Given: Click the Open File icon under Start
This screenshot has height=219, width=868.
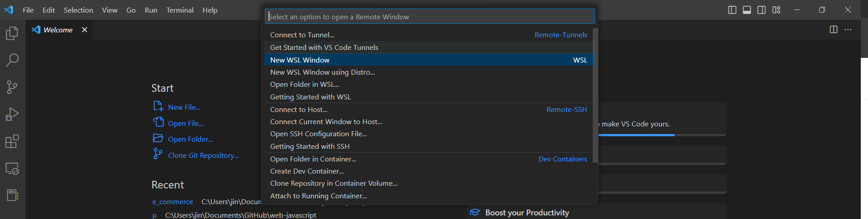Looking at the screenshot, I should pyautogui.click(x=158, y=122).
